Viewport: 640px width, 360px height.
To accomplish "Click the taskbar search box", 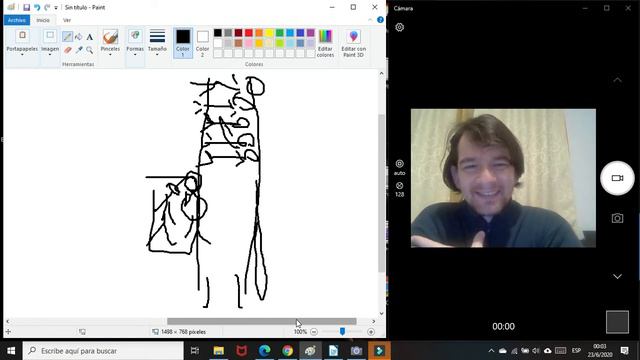I will pos(103,351).
